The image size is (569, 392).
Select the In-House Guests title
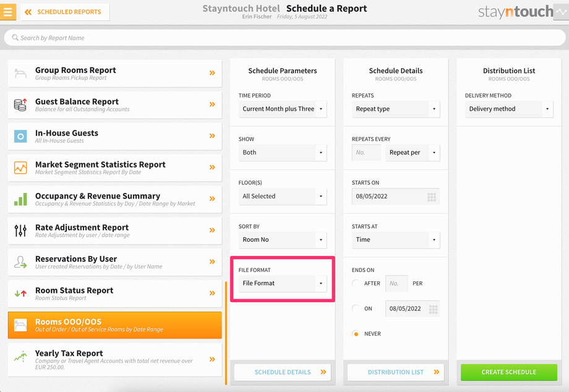click(67, 133)
